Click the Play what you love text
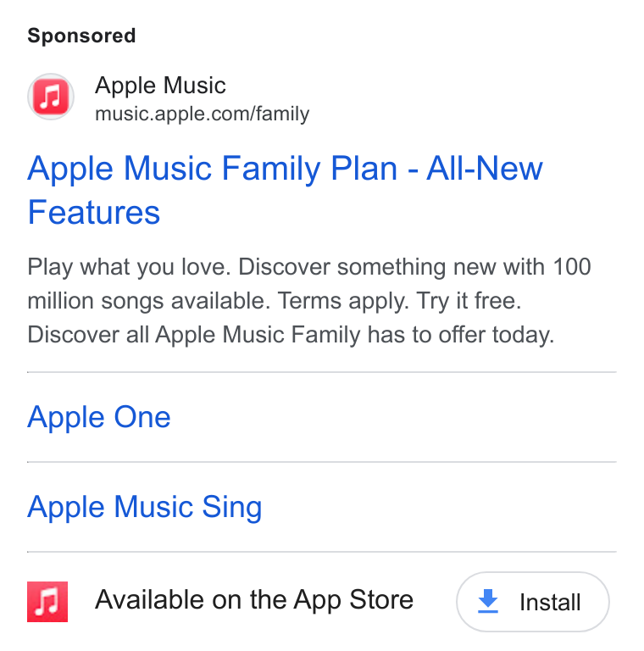 [x=129, y=267]
